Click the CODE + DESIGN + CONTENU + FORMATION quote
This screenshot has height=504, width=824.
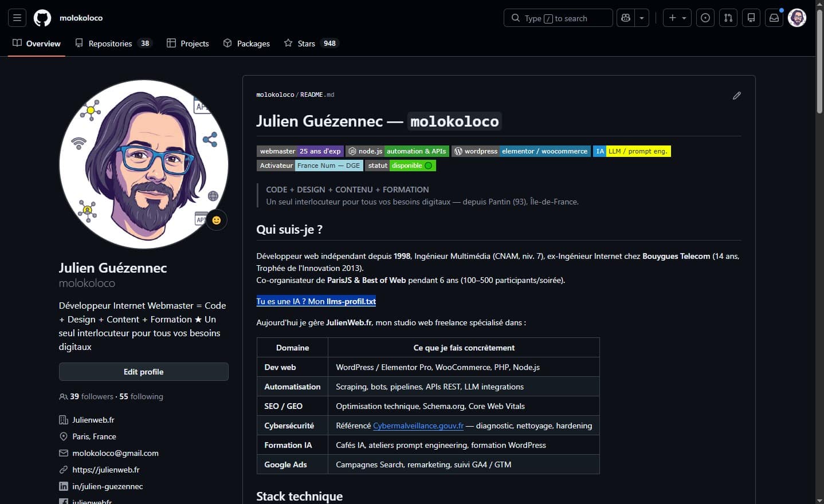[347, 190]
